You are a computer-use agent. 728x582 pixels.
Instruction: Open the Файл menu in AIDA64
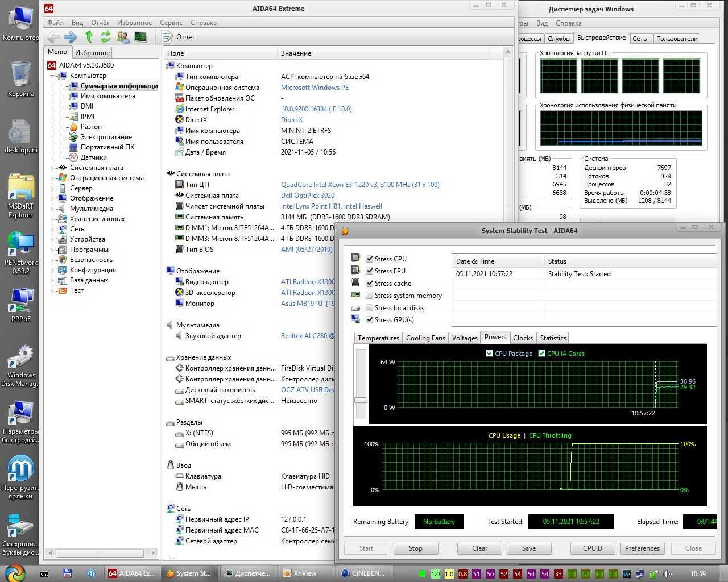point(56,23)
